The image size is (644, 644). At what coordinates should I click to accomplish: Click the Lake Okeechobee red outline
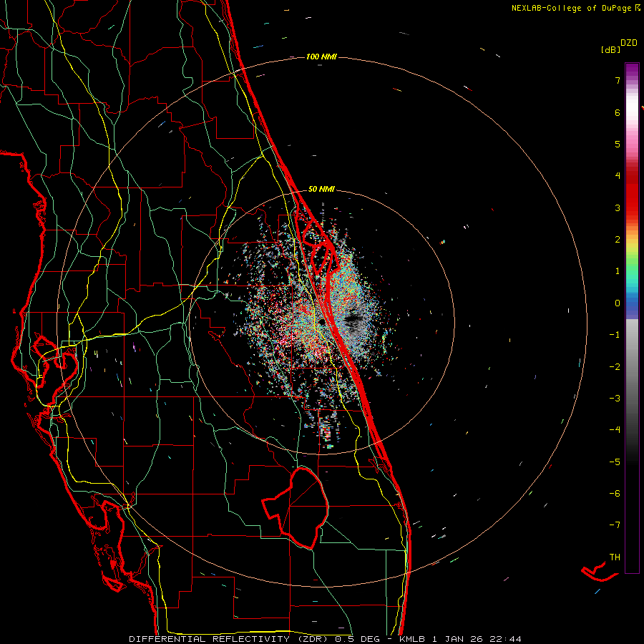click(x=295, y=507)
